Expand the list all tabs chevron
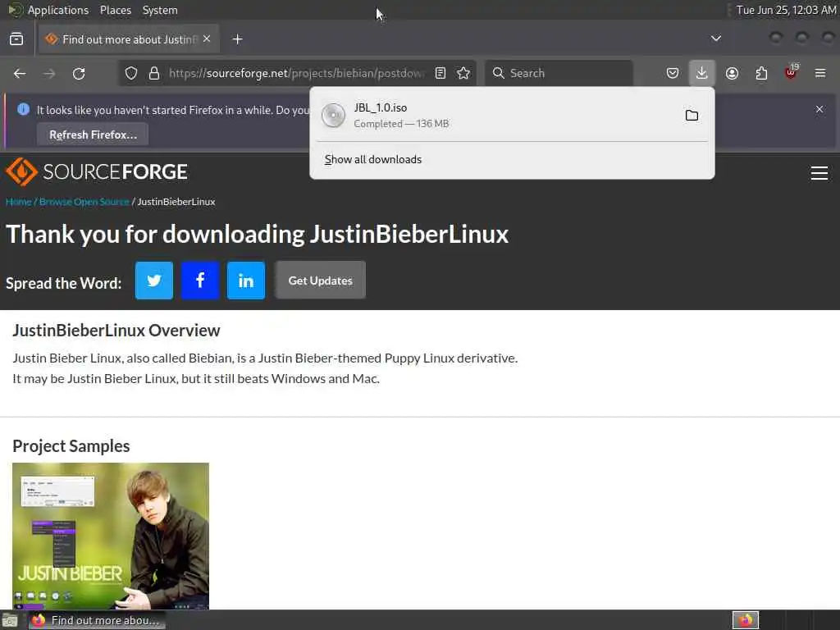This screenshot has width=840, height=630. (715, 39)
